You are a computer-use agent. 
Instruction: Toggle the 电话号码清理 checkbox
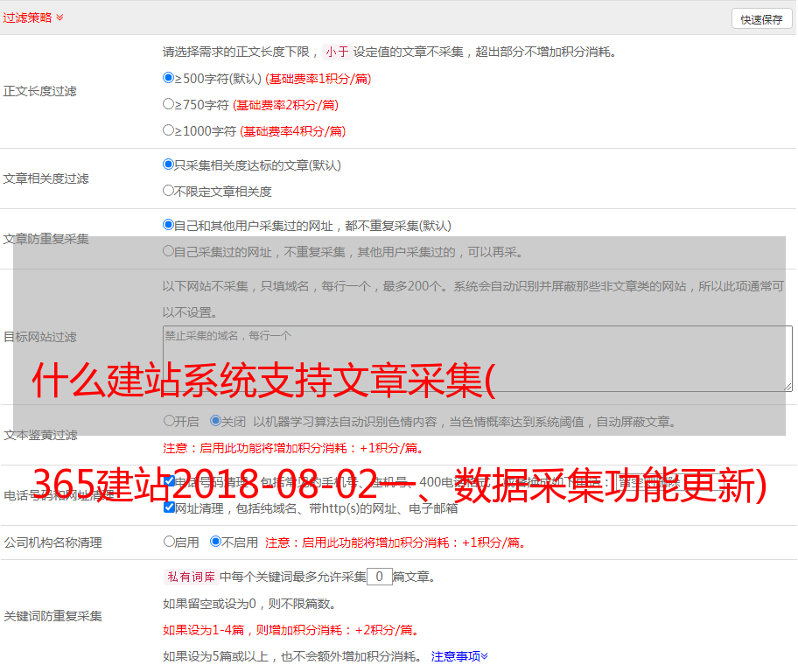(x=169, y=481)
